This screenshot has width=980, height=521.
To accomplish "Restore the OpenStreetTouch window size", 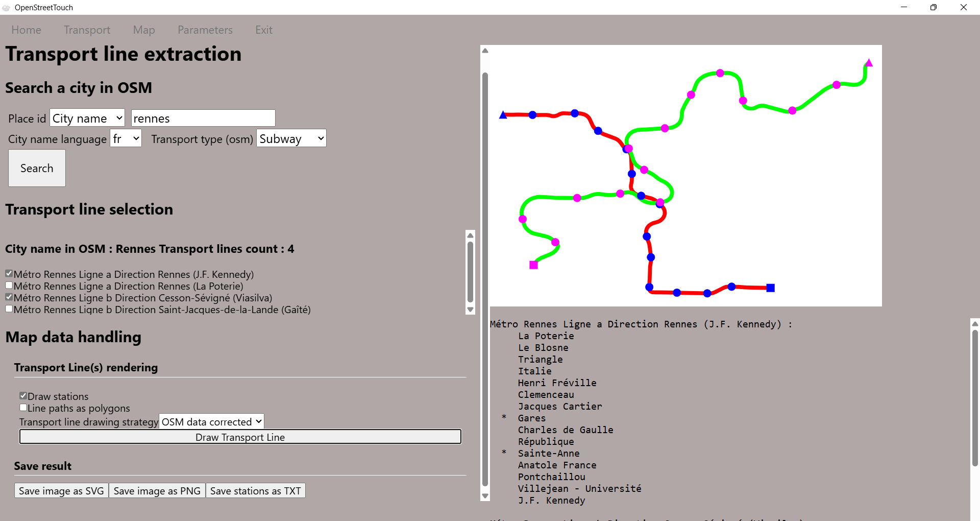I will coord(934,7).
